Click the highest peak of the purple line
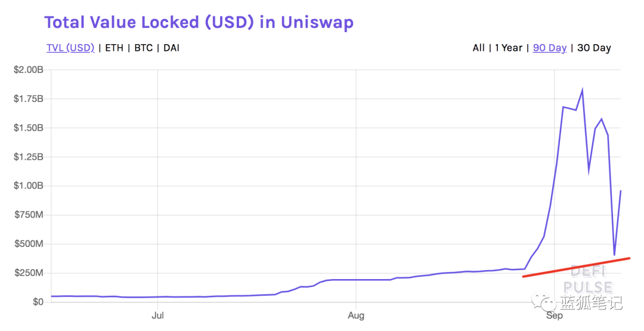 coord(582,90)
